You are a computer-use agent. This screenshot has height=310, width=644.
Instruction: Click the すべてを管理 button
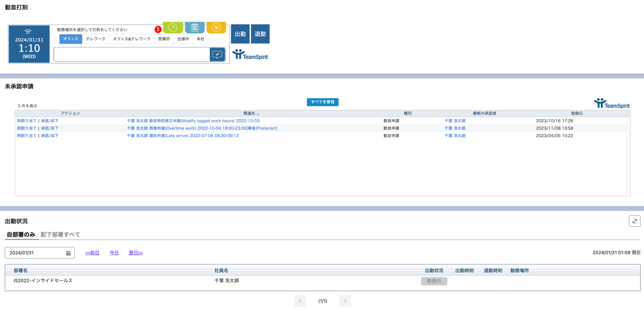pyautogui.click(x=322, y=102)
